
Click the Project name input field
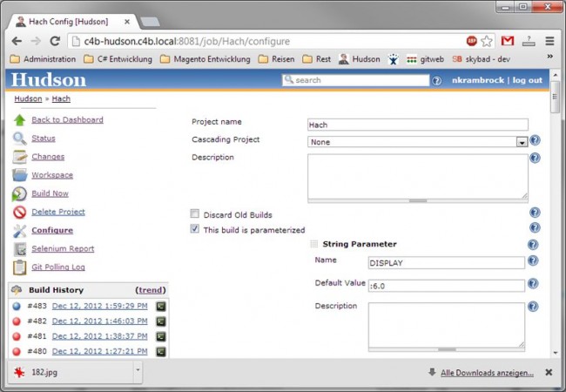418,125
